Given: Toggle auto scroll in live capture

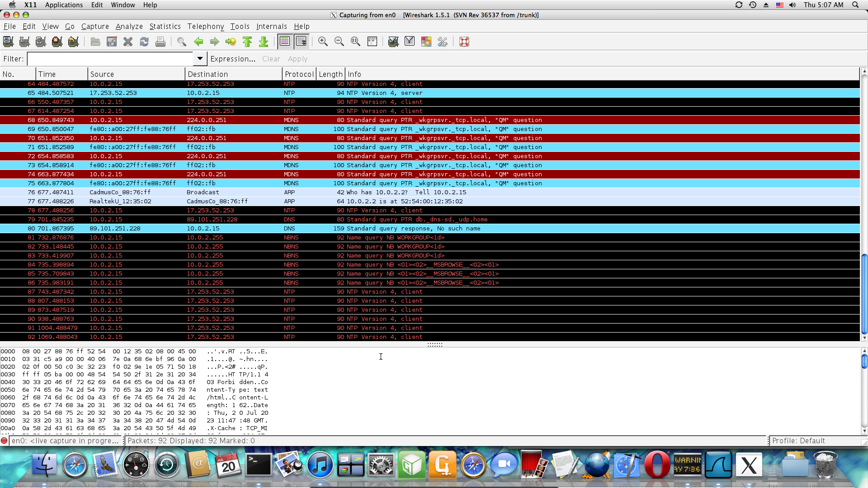Looking at the screenshot, I should coord(301,42).
